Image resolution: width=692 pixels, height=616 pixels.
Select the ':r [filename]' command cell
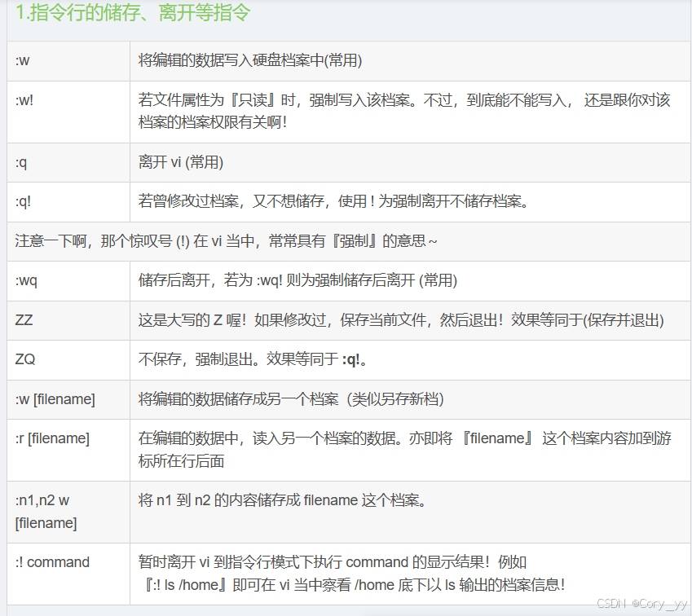(x=68, y=450)
